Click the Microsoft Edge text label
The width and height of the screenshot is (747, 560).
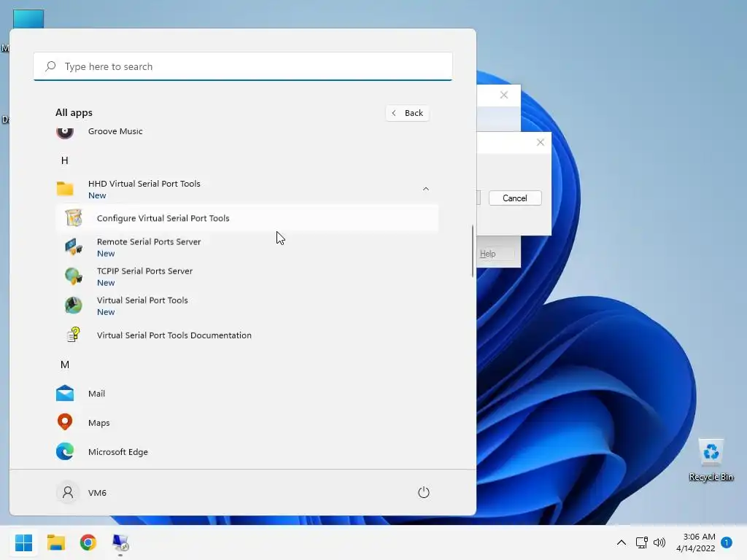pos(118,452)
